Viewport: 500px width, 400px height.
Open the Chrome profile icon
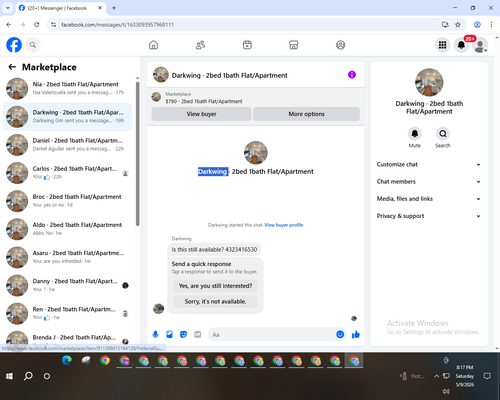click(x=477, y=25)
